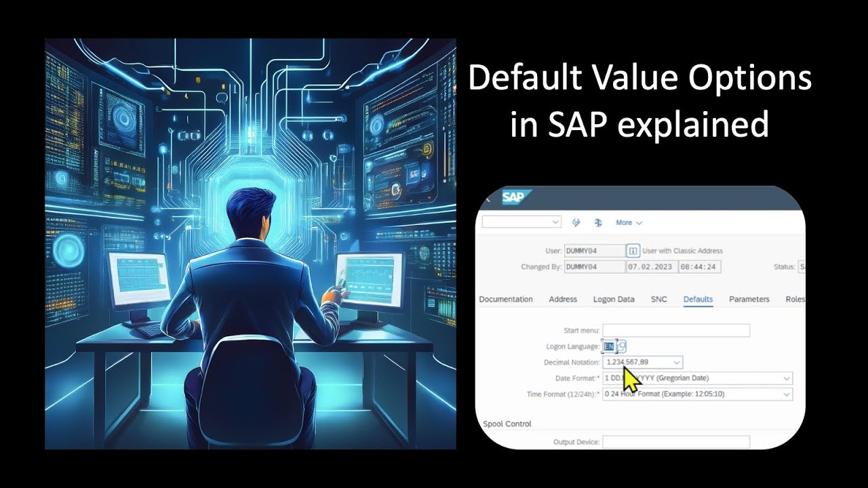Viewport: 868px width, 488px height.
Task: Click the User field DUMMY04
Action: pos(595,251)
